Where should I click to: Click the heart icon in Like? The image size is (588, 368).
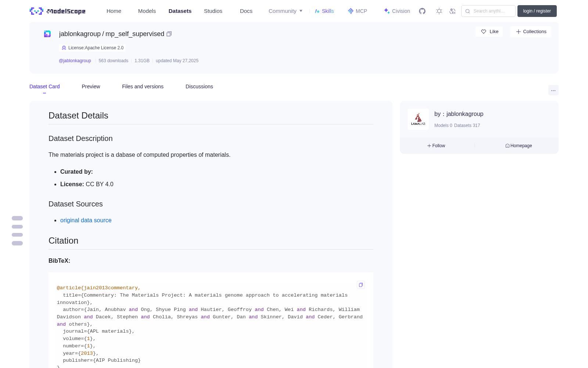click(x=484, y=32)
